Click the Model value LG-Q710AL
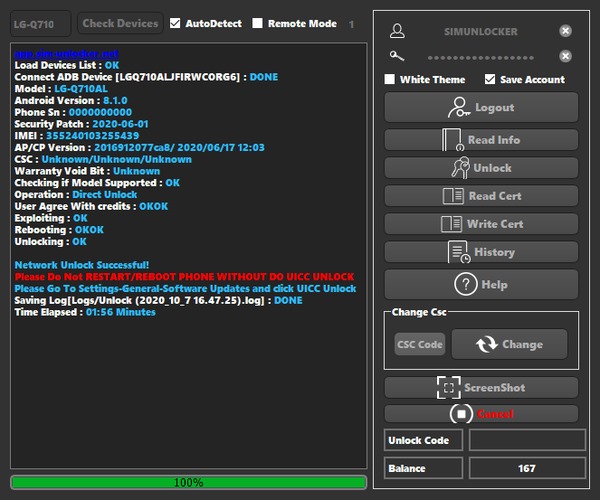600x500 pixels. (81, 89)
